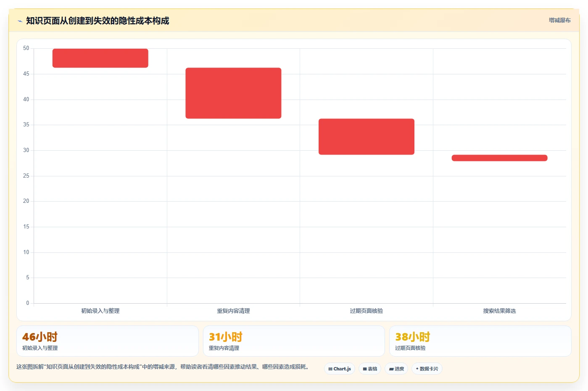Click the chart title 知识页面从创建到失效的隐性成本构成
The height and width of the screenshot is (391, 588).
point(98,21)
